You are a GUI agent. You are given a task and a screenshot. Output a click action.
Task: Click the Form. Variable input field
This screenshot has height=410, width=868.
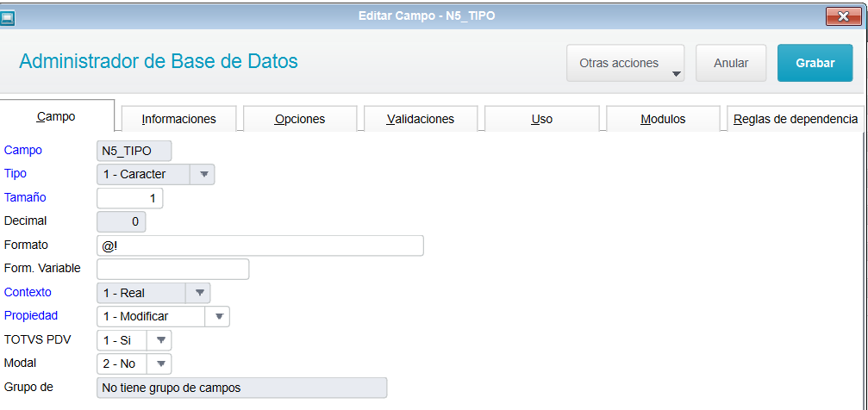[172, 269]
